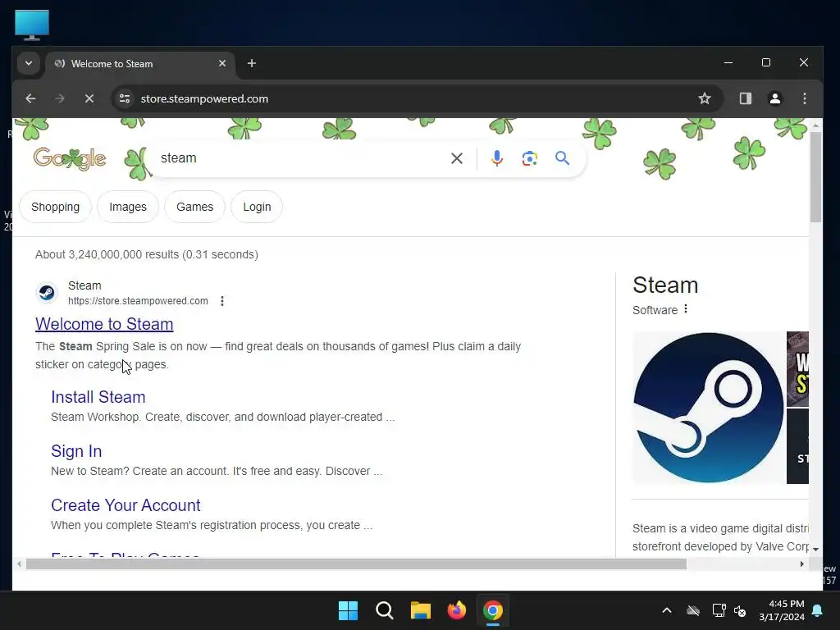Open more options next to Software label
840x630 pixels.
[686, 309]
